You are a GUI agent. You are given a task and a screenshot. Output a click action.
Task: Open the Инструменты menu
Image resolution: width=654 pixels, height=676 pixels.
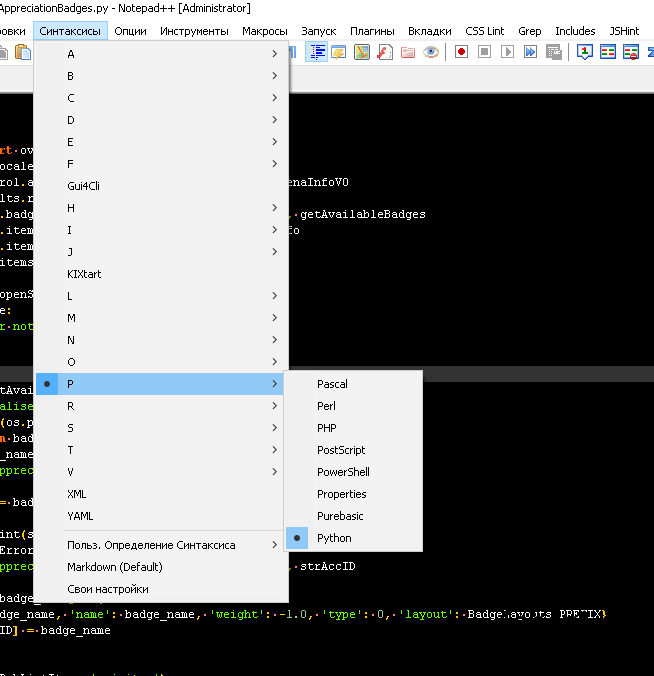click(194, 31)
